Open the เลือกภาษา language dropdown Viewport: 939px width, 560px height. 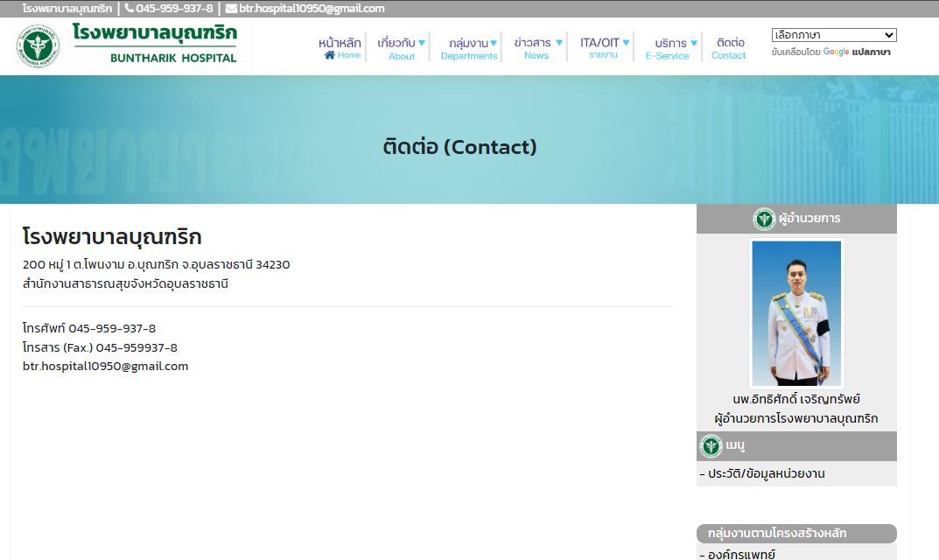click(x=834, y=35)
